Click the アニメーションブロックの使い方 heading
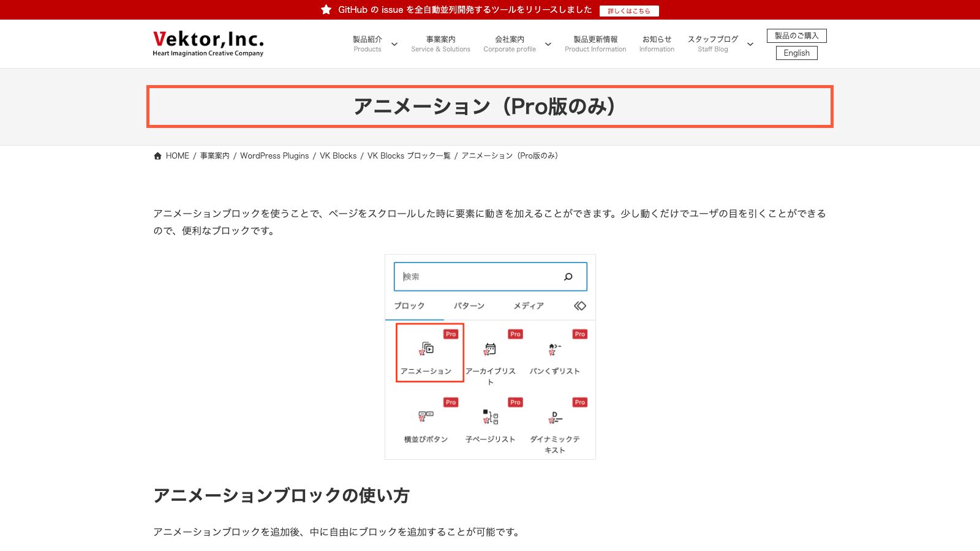 pos(281,495)
